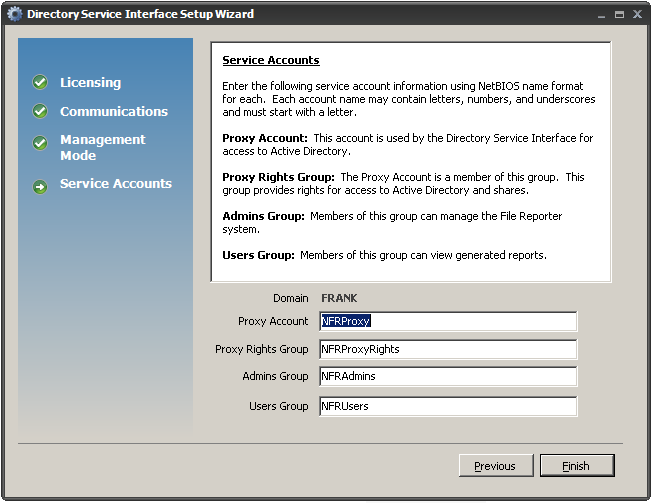This screenshot has height=503, width=652.
Task: Click the arrow icon beside Service Accounts
Action: (40, 186)
